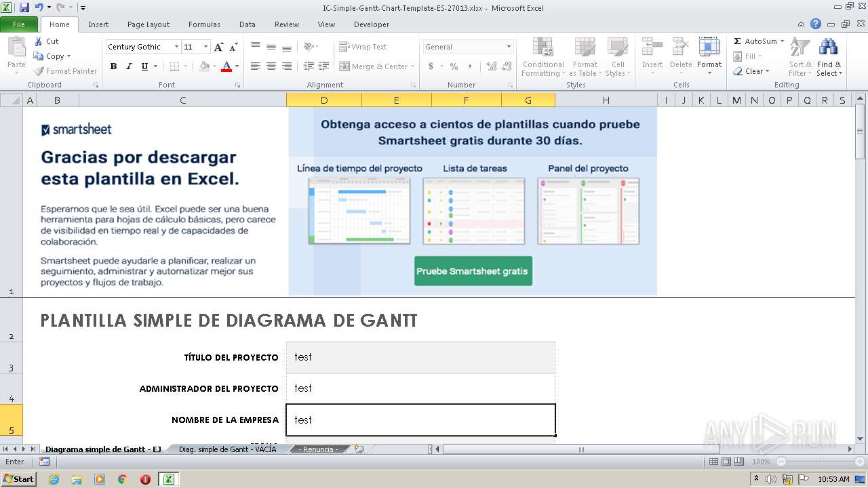Image resolution: width=868 pixels, height=488 pixels.
Task: Click Decrease Decimal icon
Action: pos(508,66)
